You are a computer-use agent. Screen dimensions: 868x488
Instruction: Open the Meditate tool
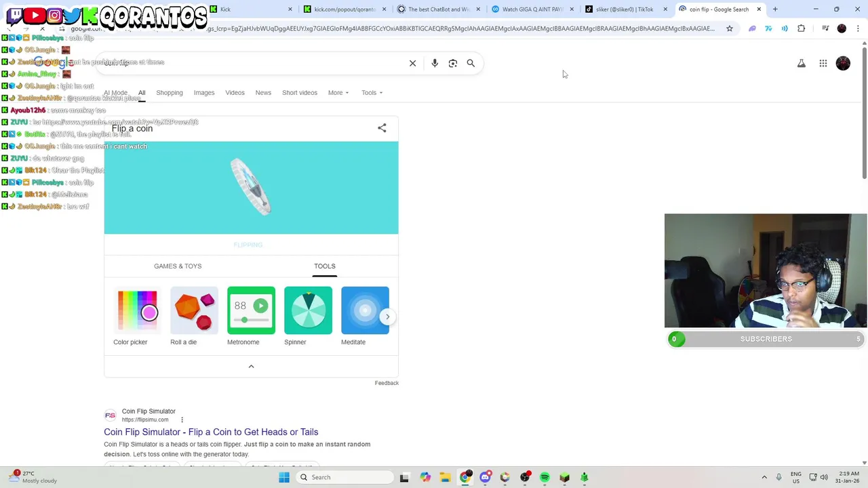[x=365, y=317]
